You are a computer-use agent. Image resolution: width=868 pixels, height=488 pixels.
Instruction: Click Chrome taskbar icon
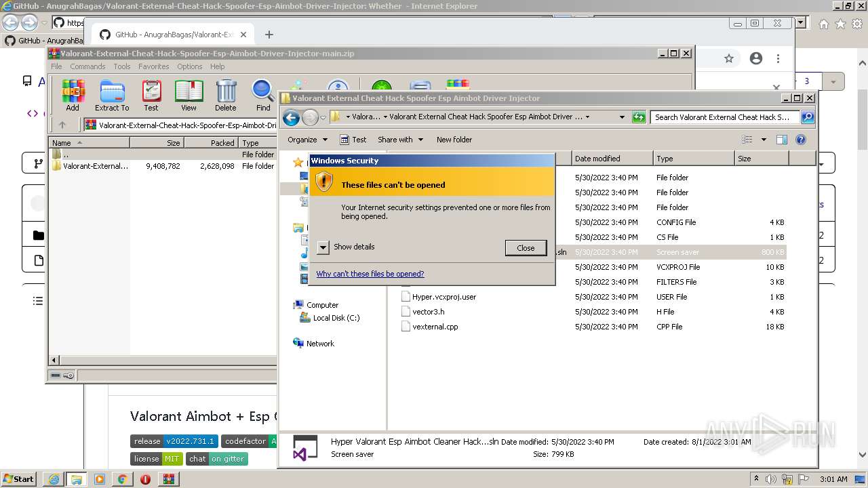pyautogui.click(x=122, y=479)
